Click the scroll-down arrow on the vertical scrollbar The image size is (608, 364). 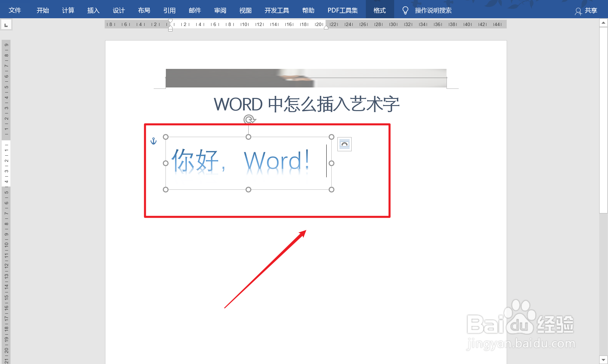[603, 359]
